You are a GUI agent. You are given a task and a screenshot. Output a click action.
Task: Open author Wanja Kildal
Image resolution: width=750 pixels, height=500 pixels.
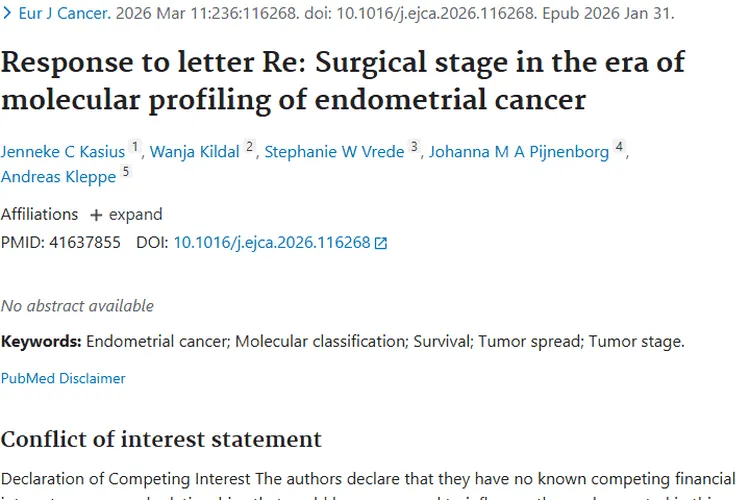[x=195, y=152]
